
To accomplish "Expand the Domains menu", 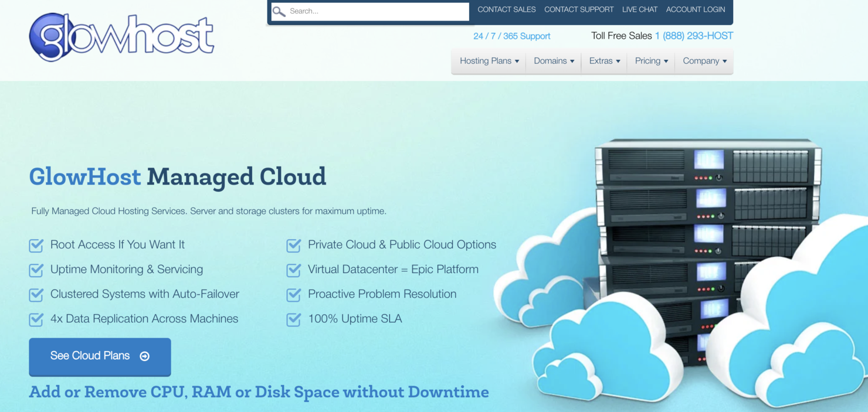I will point(552,60).
